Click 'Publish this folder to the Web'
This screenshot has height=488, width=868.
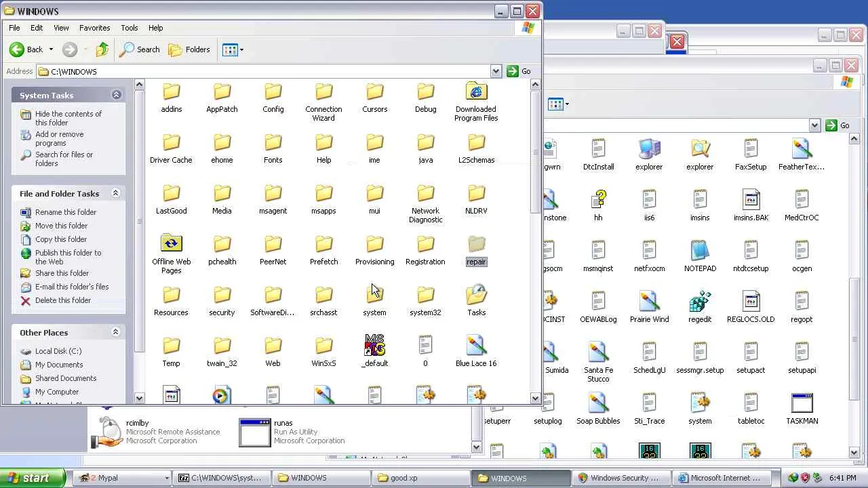click(x=68, y=257)
